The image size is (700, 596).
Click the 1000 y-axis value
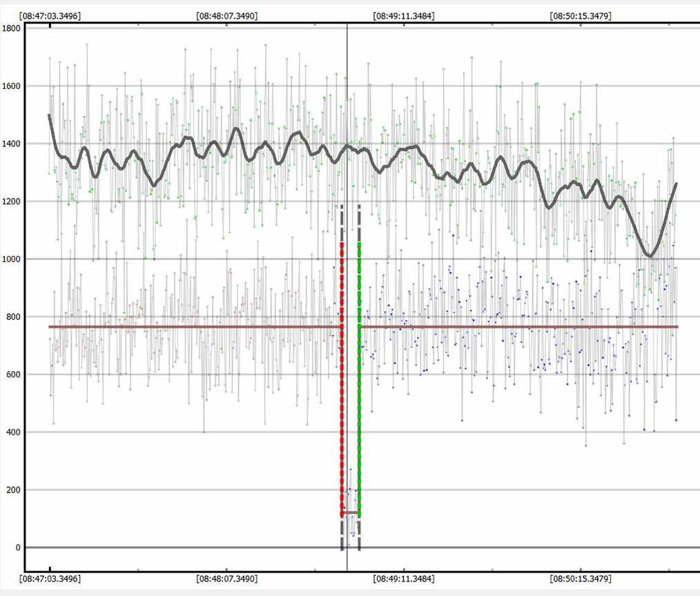[11, 259]
